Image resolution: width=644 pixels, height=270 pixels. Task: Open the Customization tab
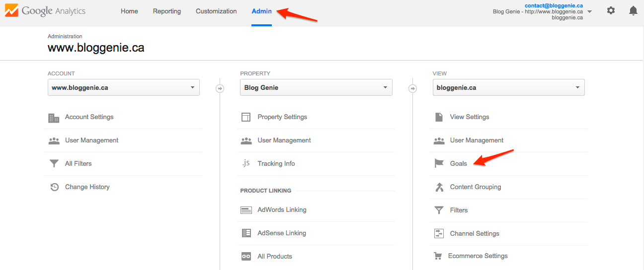216,11
